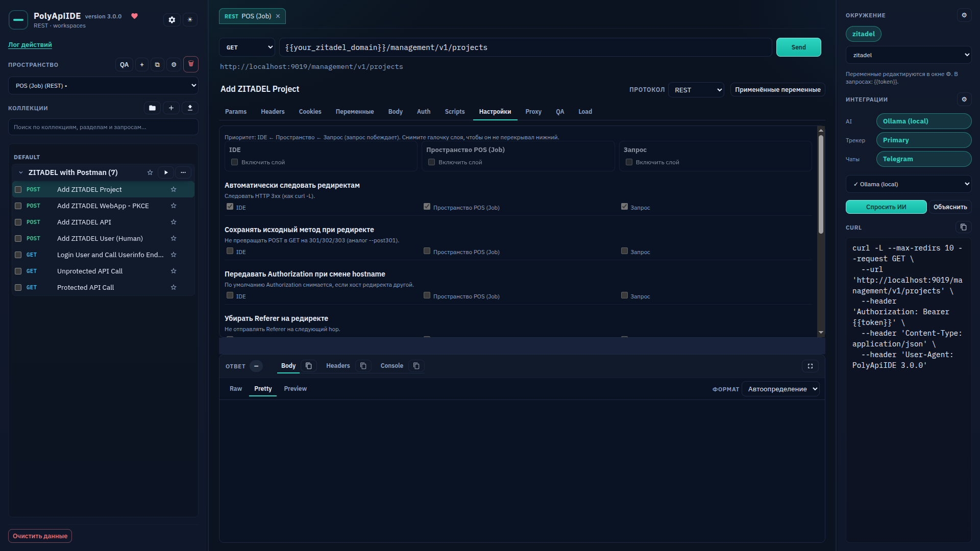The width and height of the screenshot is (980, 551).
Task: Click the collections search field
Action: pyautogui.click(x=103, y=127)
